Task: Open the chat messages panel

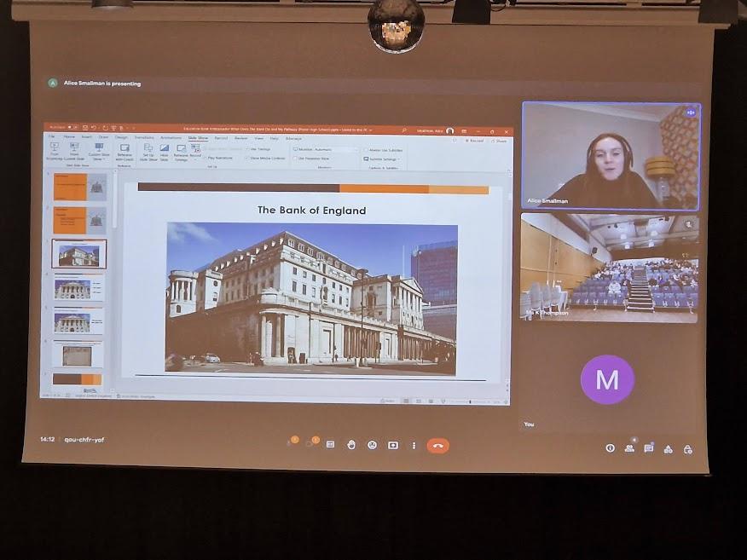Action: (648, 448)
